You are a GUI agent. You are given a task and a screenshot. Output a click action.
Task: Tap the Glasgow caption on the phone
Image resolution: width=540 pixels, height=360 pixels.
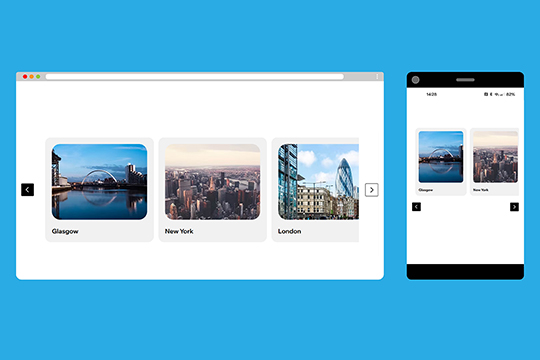(x=426, y=190)
